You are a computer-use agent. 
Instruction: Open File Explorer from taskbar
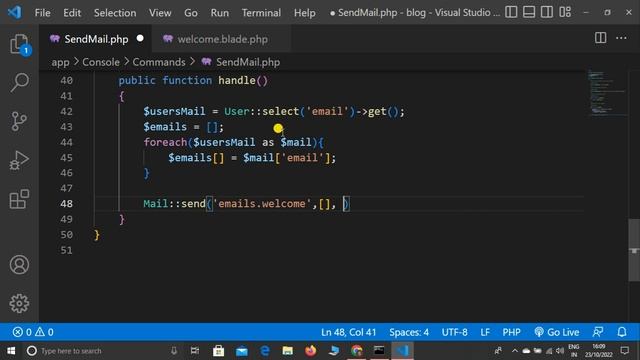[x=288, y=351]
